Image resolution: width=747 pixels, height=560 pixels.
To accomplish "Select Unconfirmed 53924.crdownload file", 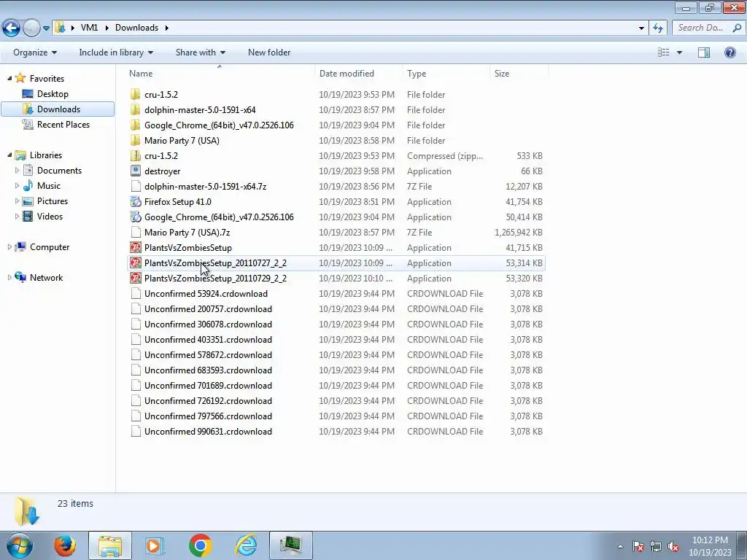I will click(x=206, y=293).
